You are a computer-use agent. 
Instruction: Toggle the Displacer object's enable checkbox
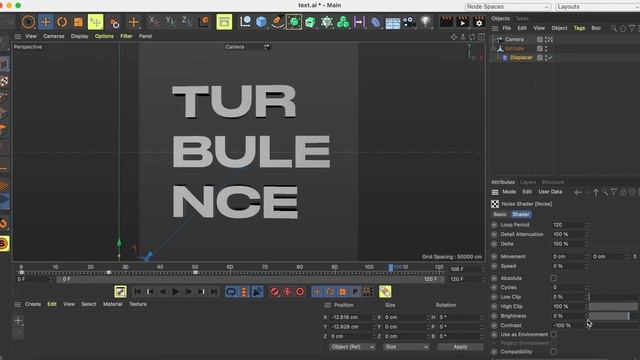point(540,58)
